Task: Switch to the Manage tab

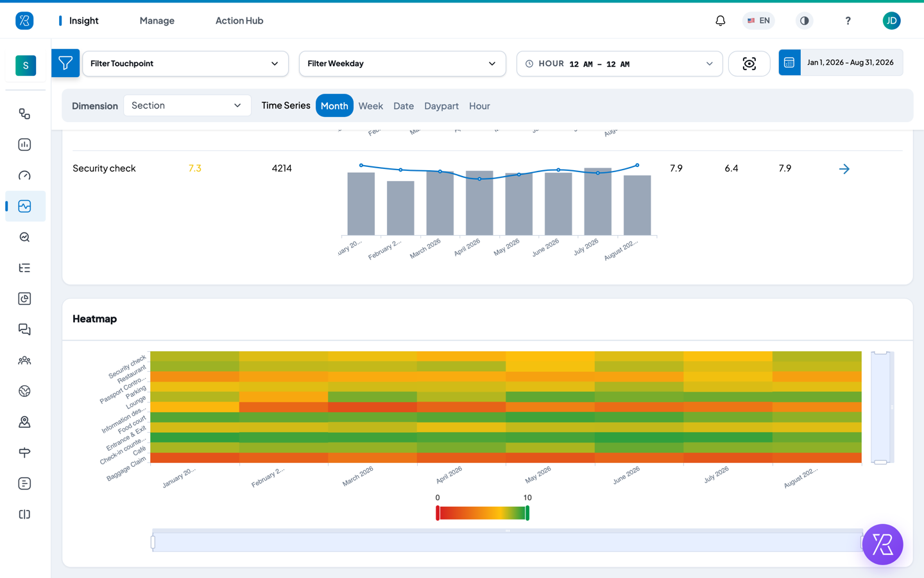Action: point(157,21)
